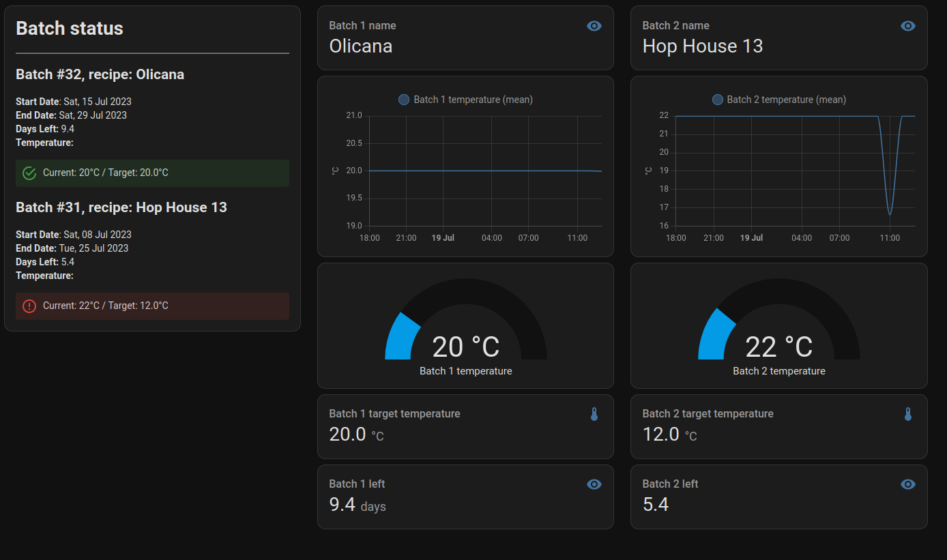
Task: Click red warning icon in Hop House 13 alert
Action: click(29, 306)
